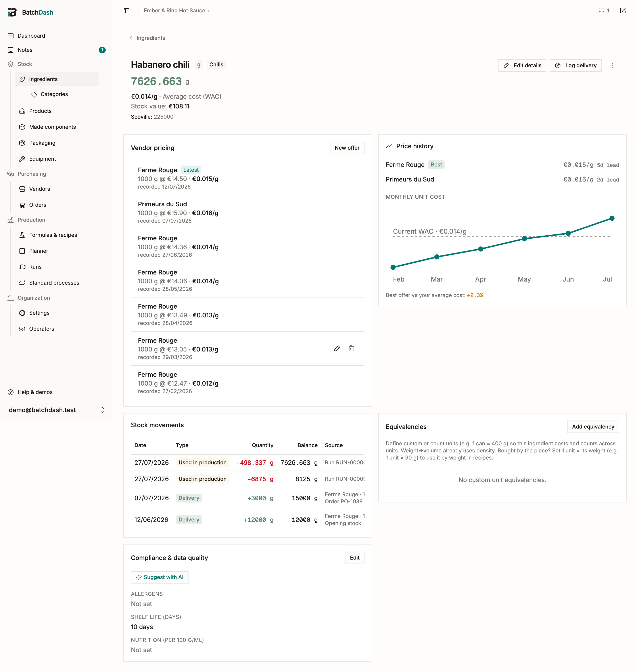The image size is (637, 672).
Task: Click the Notes unread badge 1
Action: (102, 50)
